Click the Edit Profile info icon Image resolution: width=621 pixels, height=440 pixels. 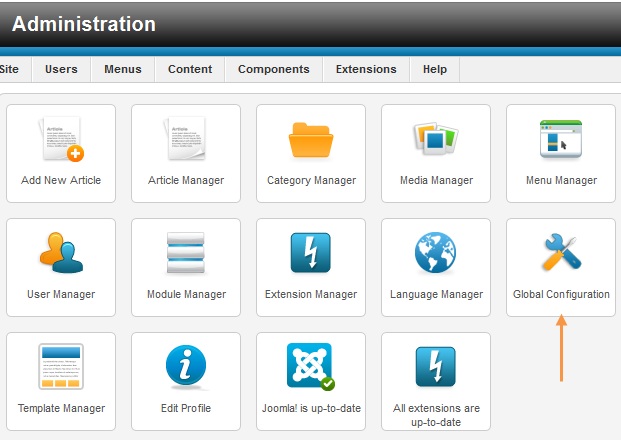(186, 368)
